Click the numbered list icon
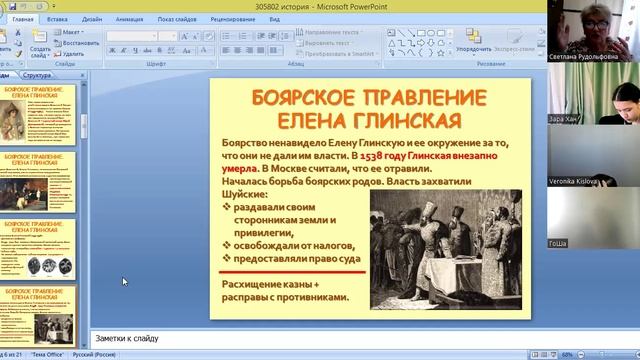This screenshot has height=360, width=640. click(x=244, y=36)
